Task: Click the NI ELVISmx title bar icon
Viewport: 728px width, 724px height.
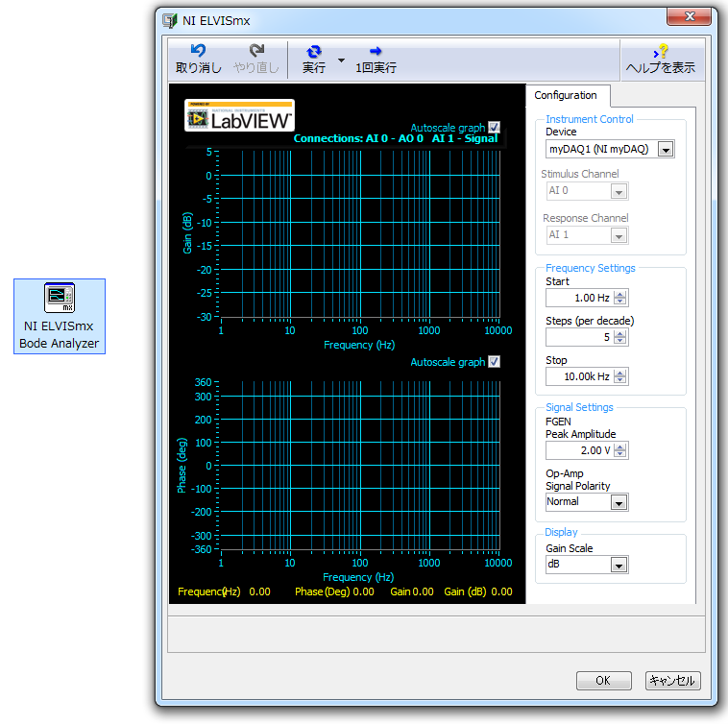Action: 170,20
